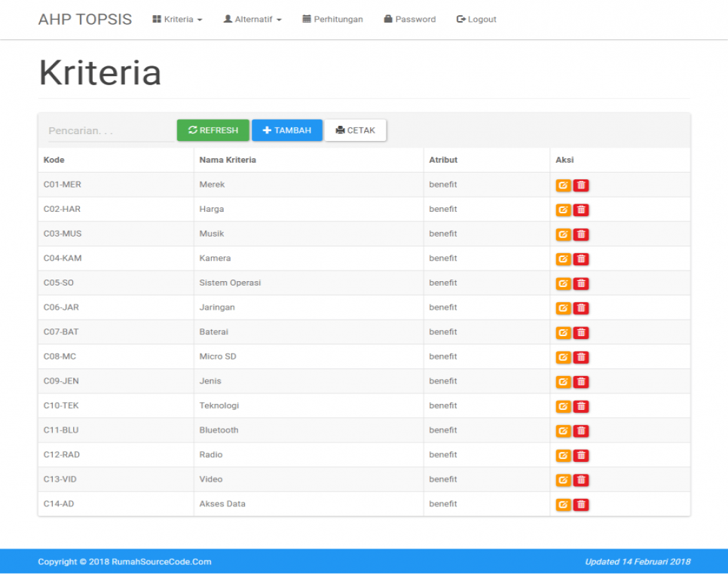Open the Perhitungan menu item
This screenshot has height=575, width=728.
[332, 20]
